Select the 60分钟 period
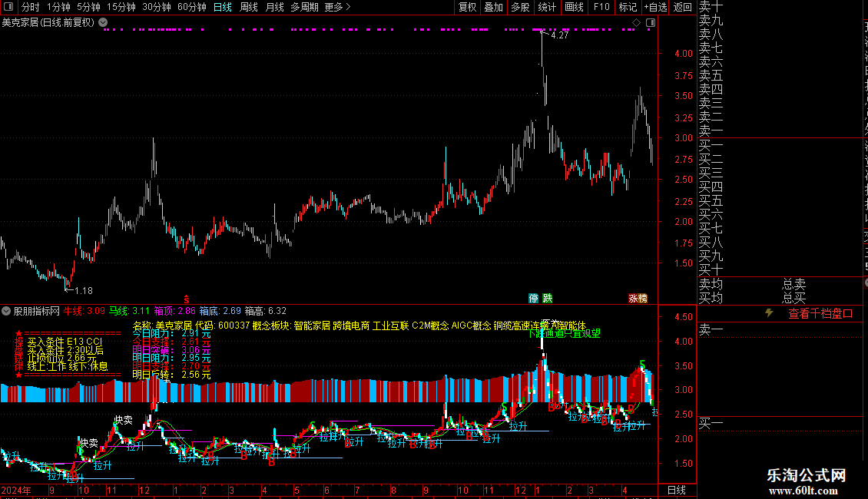Screen dimensions: 868x499 point(192,7)
